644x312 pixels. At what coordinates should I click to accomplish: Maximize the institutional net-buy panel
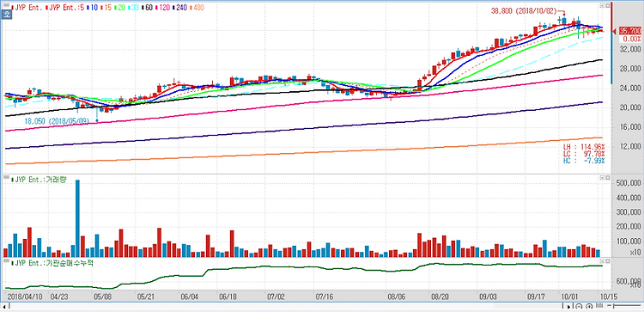point(607,261)
